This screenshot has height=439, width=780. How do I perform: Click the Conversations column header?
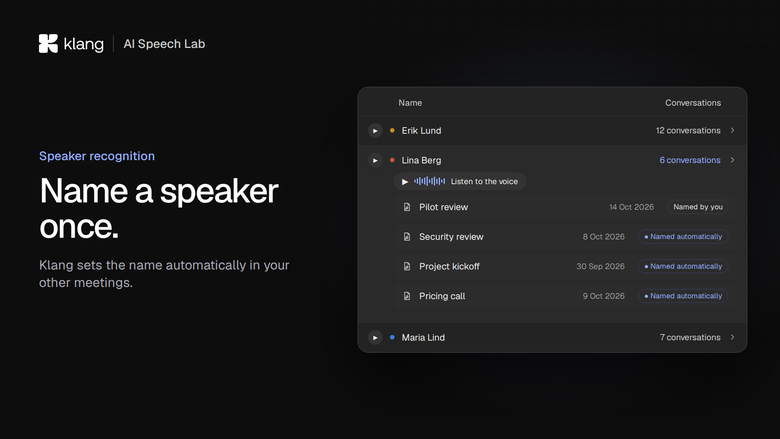(x=693, y=103)
